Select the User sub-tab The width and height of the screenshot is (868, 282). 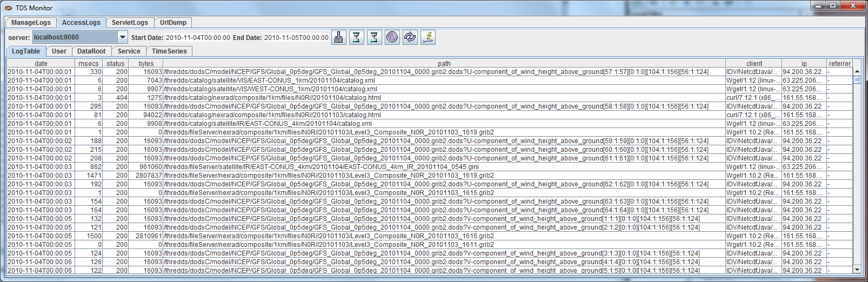59,51
